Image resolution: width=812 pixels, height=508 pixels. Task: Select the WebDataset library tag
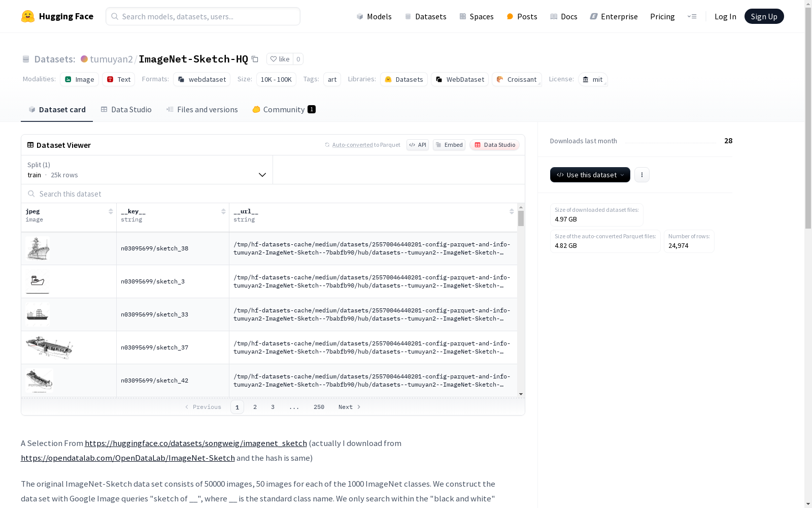click(460, 79)
